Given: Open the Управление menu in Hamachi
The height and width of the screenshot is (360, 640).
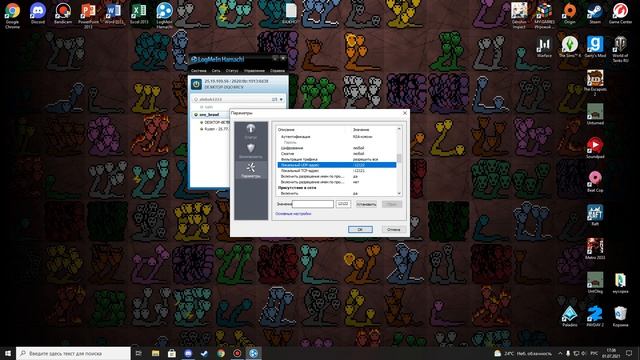Looking at the screenshot, I should (x=254, y=71).
